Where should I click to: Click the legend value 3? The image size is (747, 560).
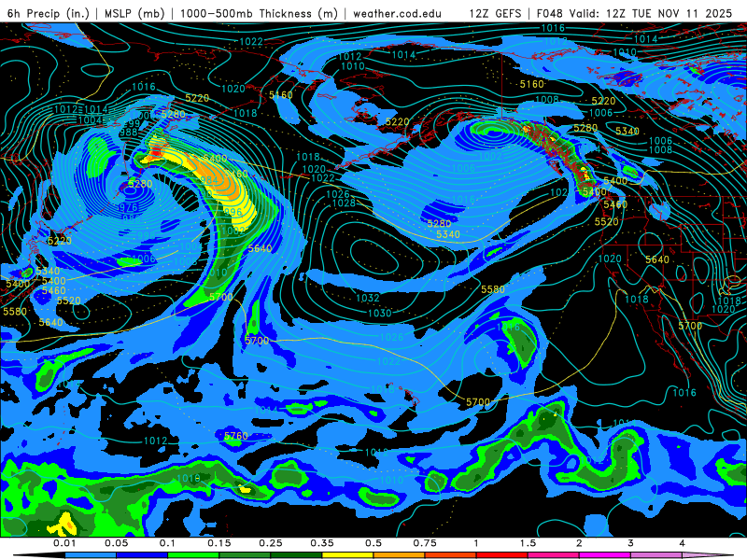click(630, 543)
